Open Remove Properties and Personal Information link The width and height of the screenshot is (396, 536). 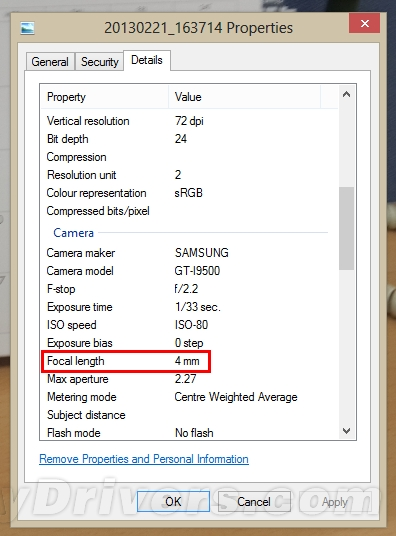coord(144,459)
